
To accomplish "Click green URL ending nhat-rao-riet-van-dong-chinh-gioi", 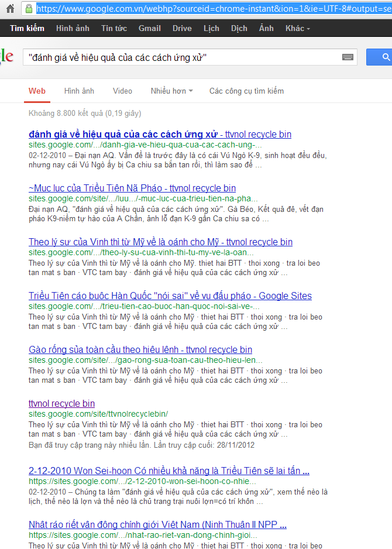I will 143,536.
